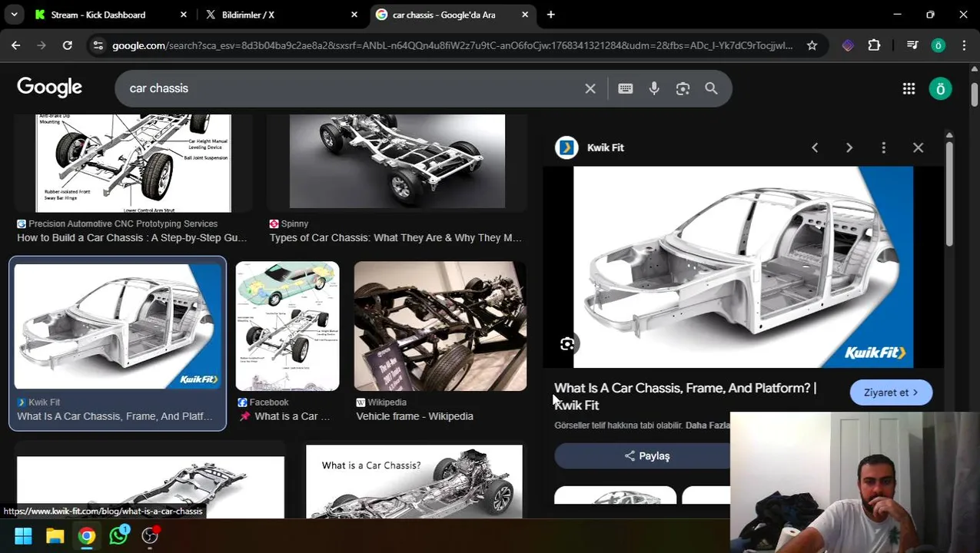Open Chrome profile avatar in toolbar
The image size is (980, 553).
pos(938,45)
